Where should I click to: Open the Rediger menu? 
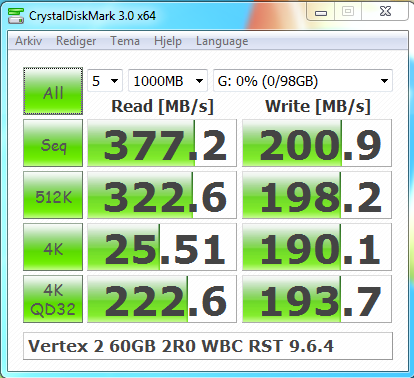point(76,41)
